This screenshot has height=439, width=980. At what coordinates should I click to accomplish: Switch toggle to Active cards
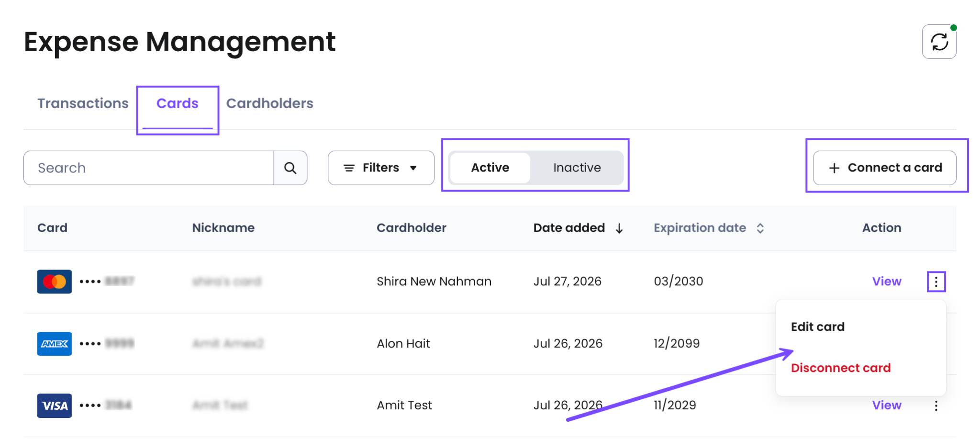(490, 168)
